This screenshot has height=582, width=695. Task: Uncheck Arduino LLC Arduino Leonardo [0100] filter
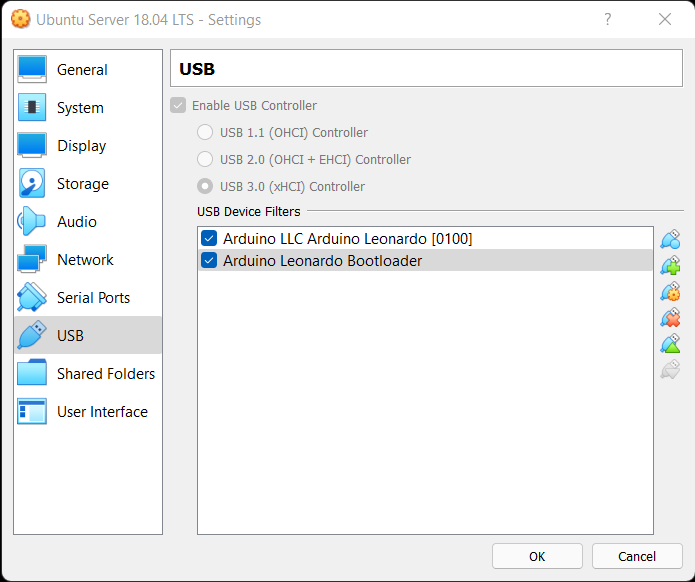click(209, 238)
